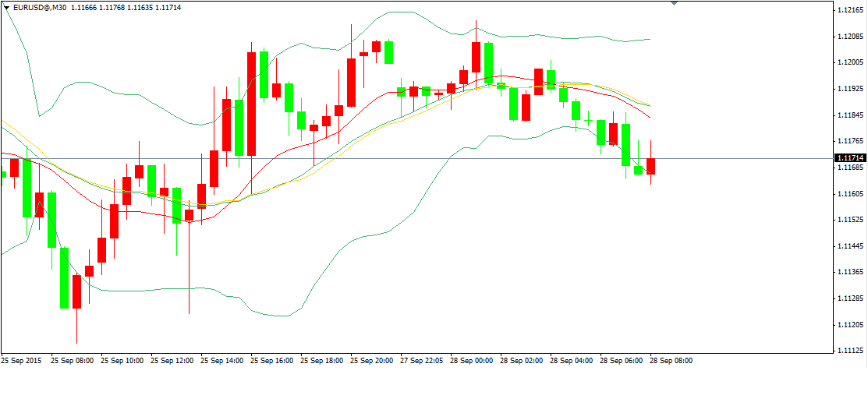The image size is (868, 413).
Task: Click the 25 Sep 12:00 time label
Action: pyautogui.click(x=172, y=361)
